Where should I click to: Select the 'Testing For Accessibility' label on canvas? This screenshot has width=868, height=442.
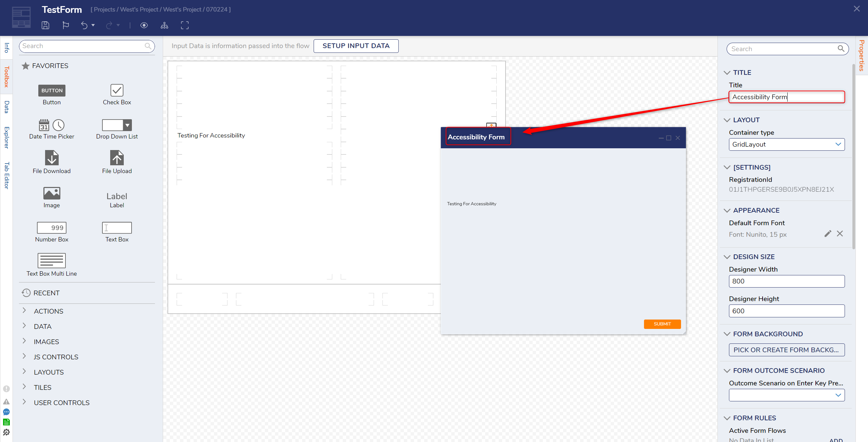tap(211, 135)
